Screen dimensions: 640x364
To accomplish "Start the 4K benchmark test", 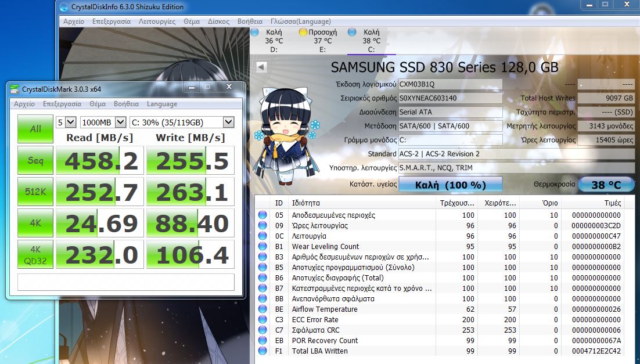I will click(x=35, y=223).
